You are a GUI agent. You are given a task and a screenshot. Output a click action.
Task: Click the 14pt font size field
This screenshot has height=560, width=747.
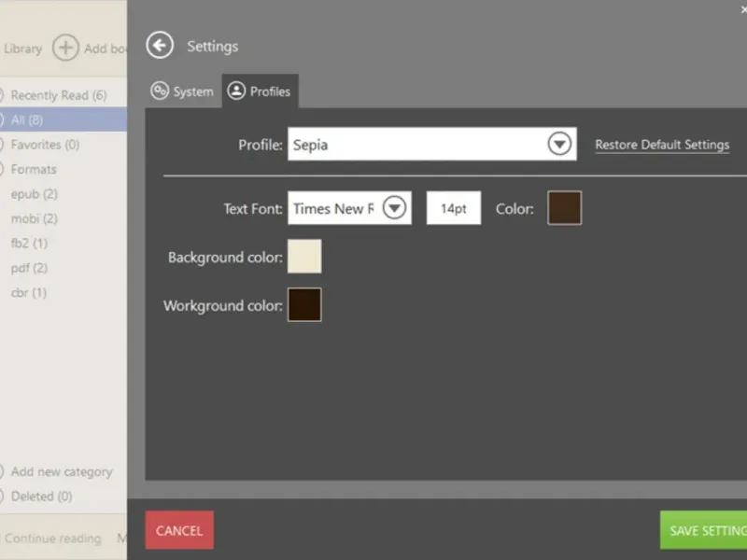(x=454, y=207)
